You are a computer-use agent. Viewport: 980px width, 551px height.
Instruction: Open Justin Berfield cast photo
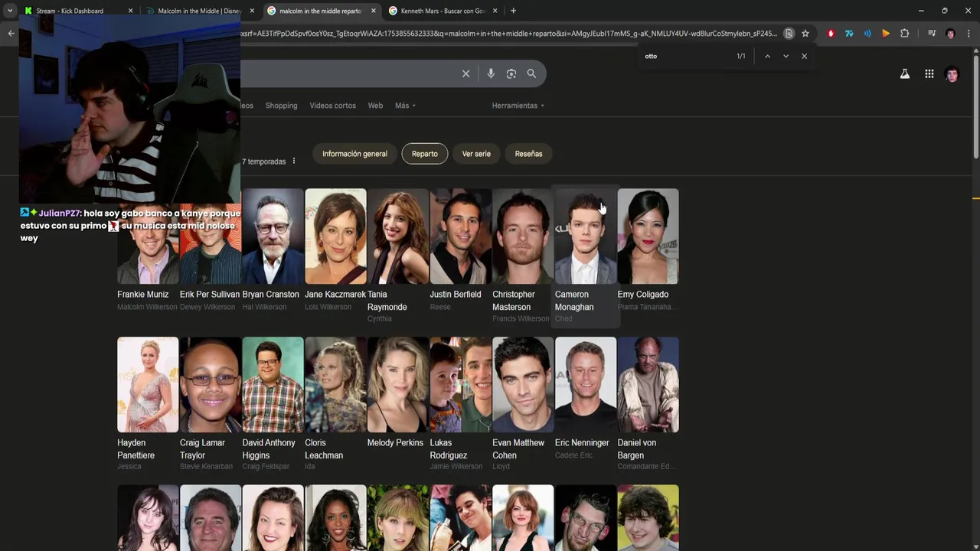tap(460, 236)
